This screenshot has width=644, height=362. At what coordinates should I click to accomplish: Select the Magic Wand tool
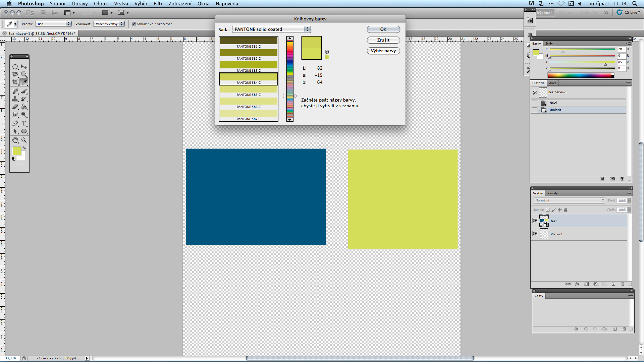point(24,74)
